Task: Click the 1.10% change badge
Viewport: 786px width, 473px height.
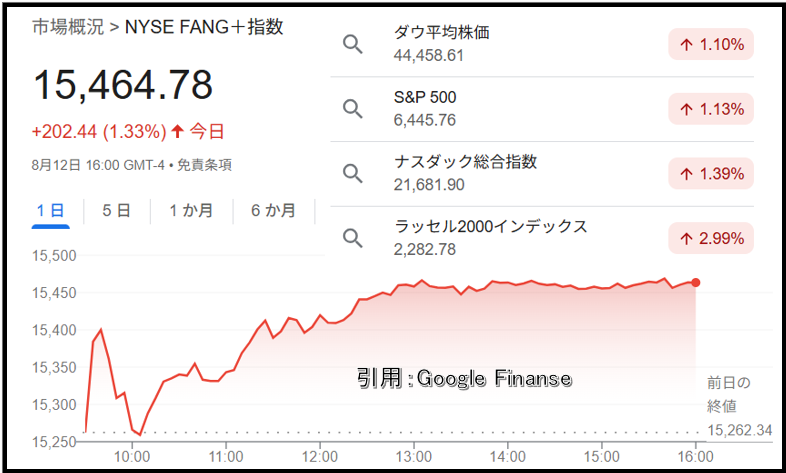Action: [711, 45]
